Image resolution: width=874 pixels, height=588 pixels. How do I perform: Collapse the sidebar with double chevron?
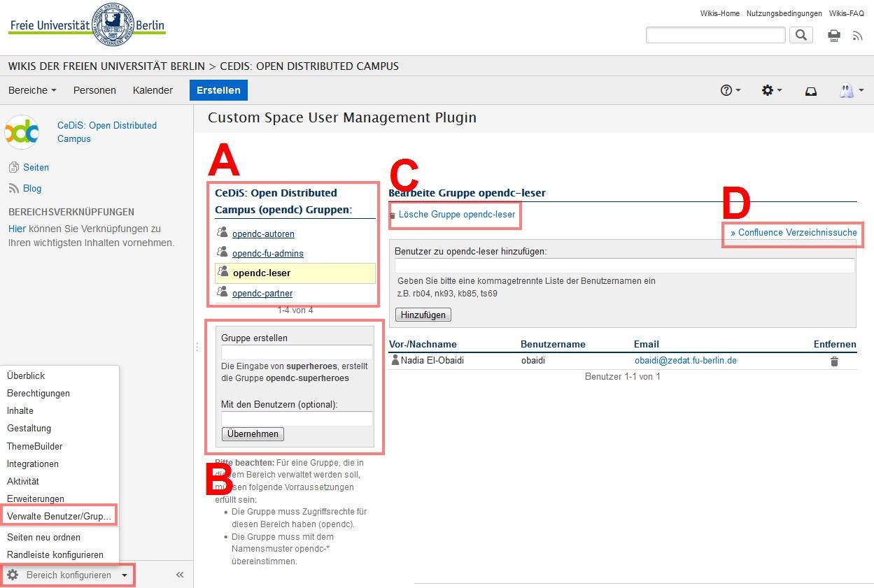(180, 575)
